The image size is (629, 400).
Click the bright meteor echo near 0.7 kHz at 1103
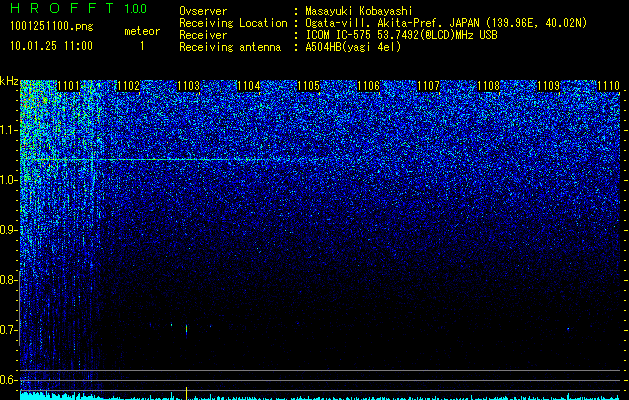coord(187,330)
